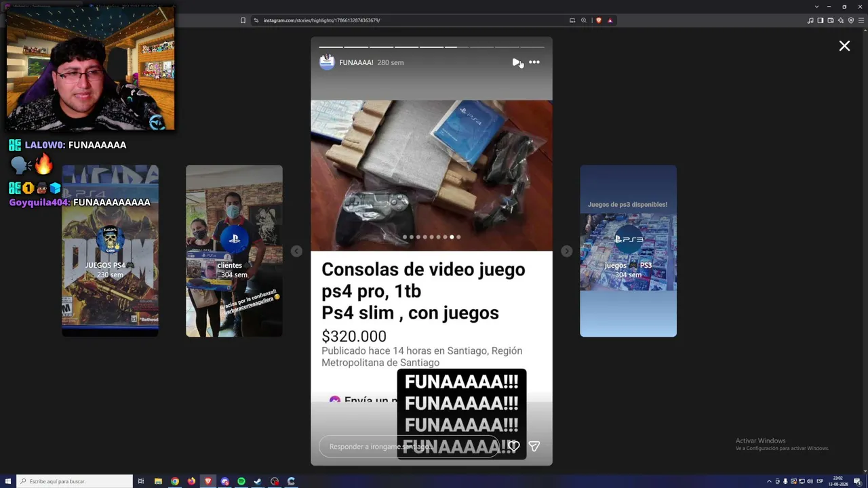Open File Explorer from the taskbar
The image size is (868, 488).
point(158,481)
